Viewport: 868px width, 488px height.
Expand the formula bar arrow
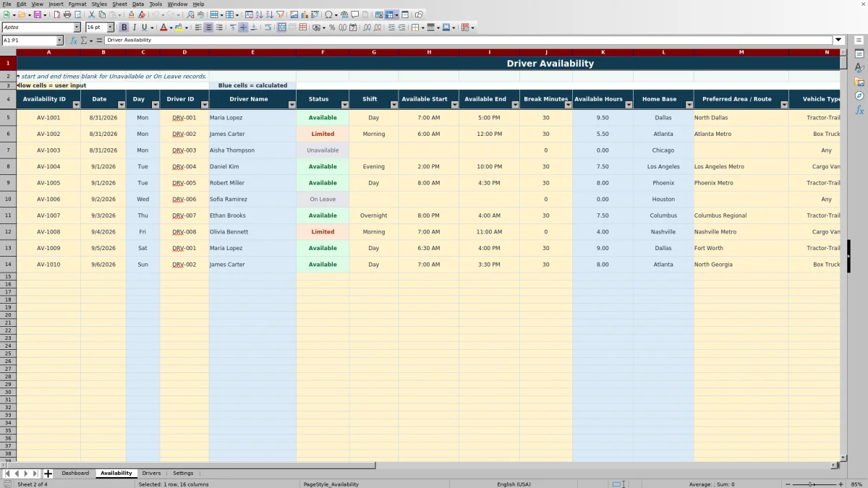839,40
